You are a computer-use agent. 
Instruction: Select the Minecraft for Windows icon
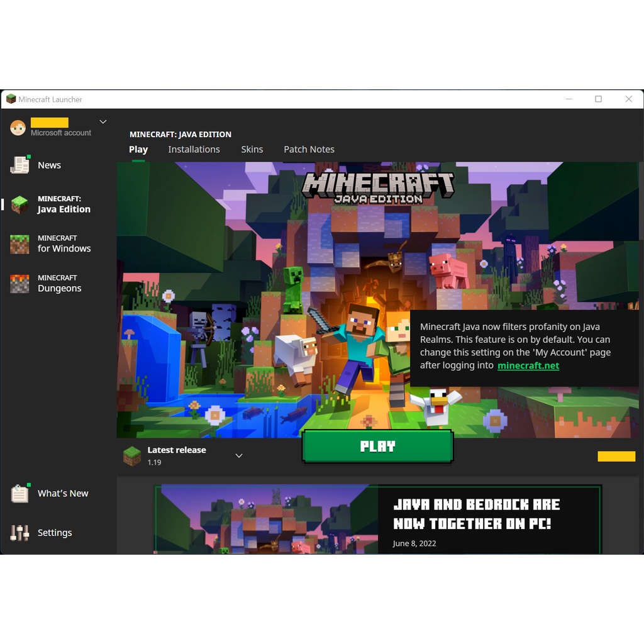(19, 243)
